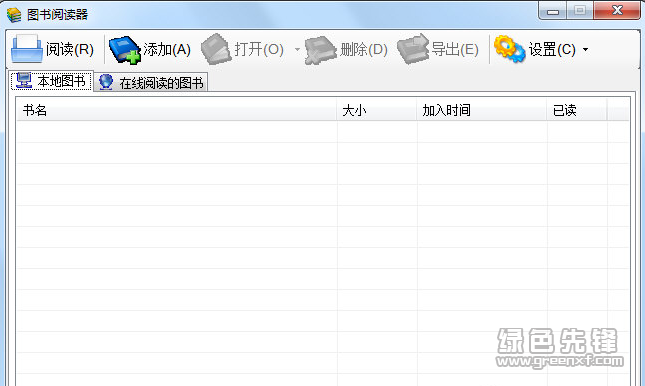
Task: Minimize the 图书阅读器 window
Action: [x=552, y=10]
